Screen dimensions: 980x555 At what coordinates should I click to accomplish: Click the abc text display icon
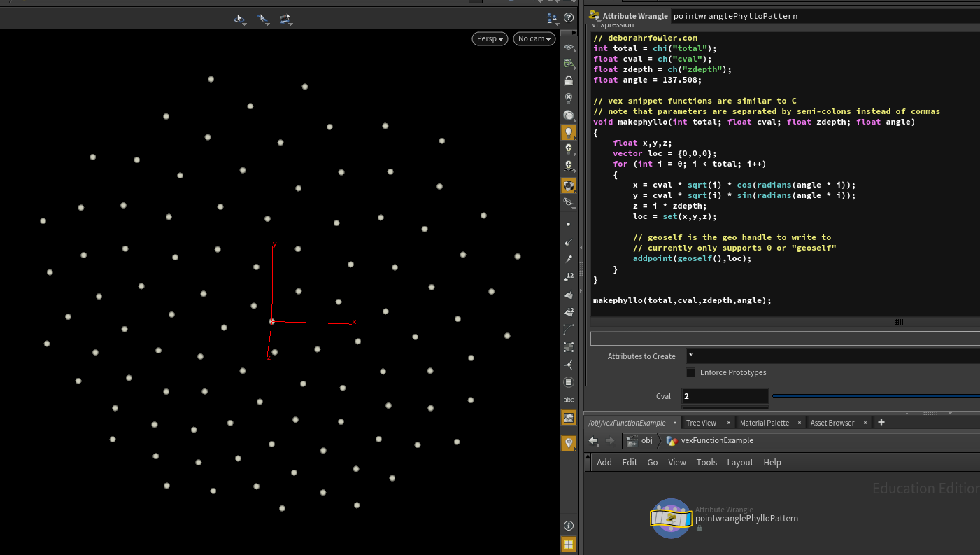point(569,400)
